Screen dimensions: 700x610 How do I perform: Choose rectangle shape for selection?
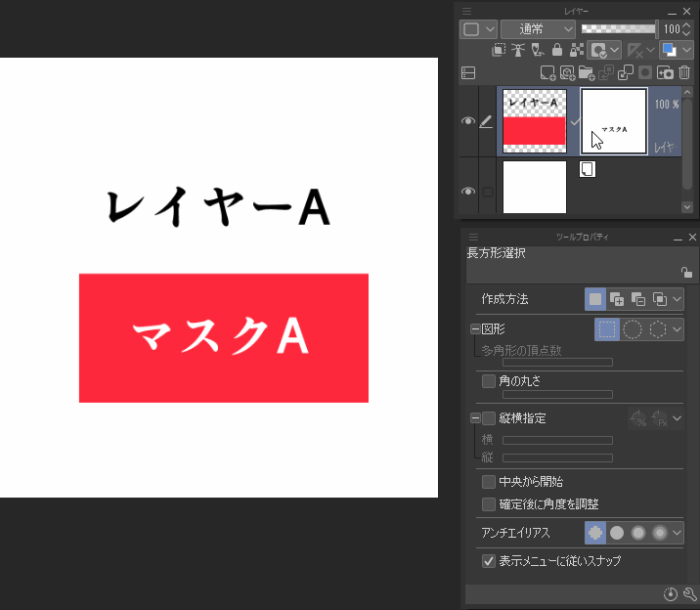607,329
